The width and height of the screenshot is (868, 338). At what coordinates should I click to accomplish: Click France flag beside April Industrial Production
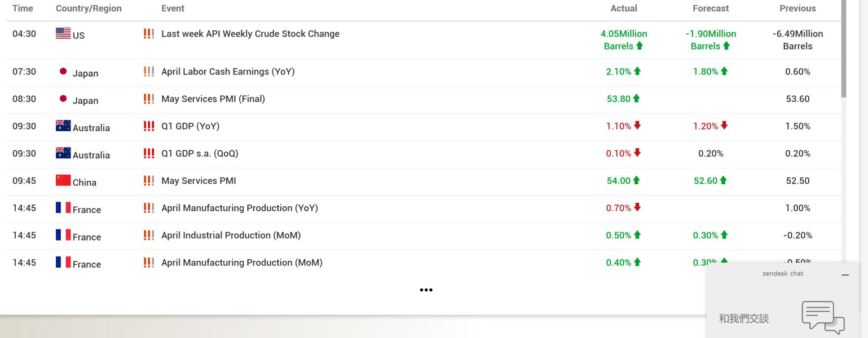[63, 235]
